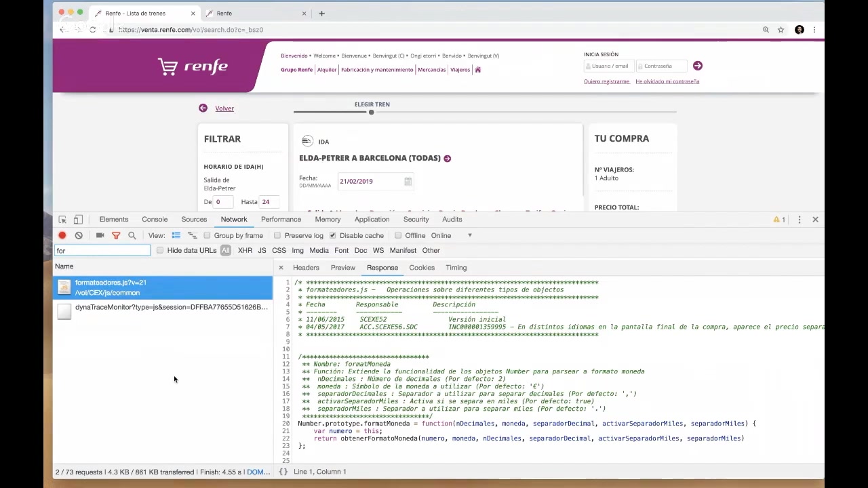Click the pretty print braces icon

pyautogui.click(x=283, y=472)
